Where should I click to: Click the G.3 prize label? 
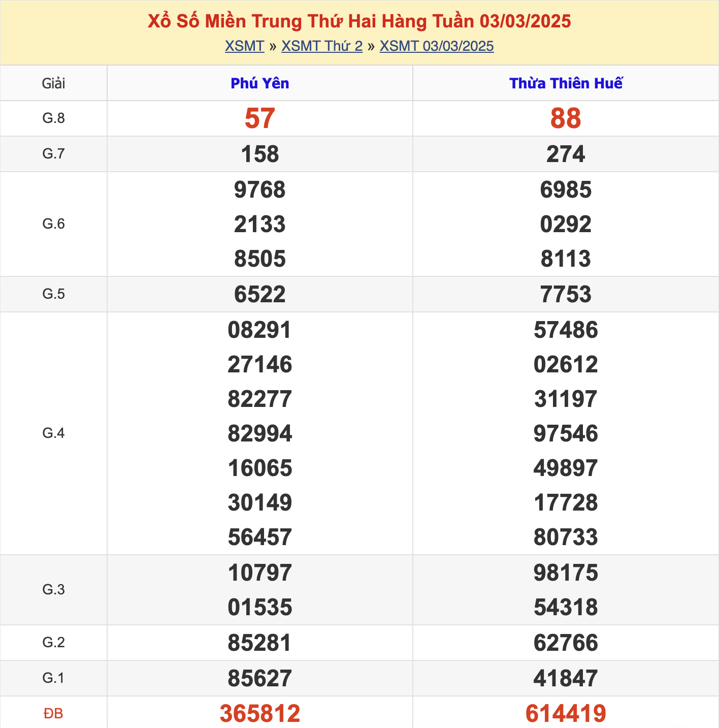(x=53, y=590)
